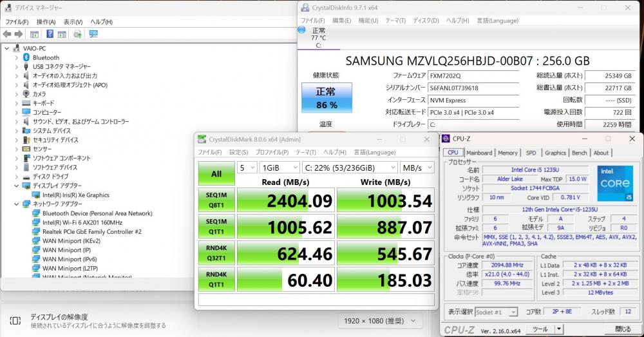Screen dimensions: 644x337
Task: Click the 閉じる button in CPU-Z
Action: 623,329
